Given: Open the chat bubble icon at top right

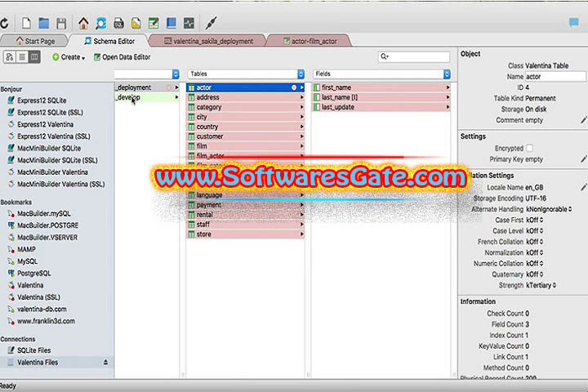Looking at the screenshot, I should pyautogui.click(x=574, y=23).
